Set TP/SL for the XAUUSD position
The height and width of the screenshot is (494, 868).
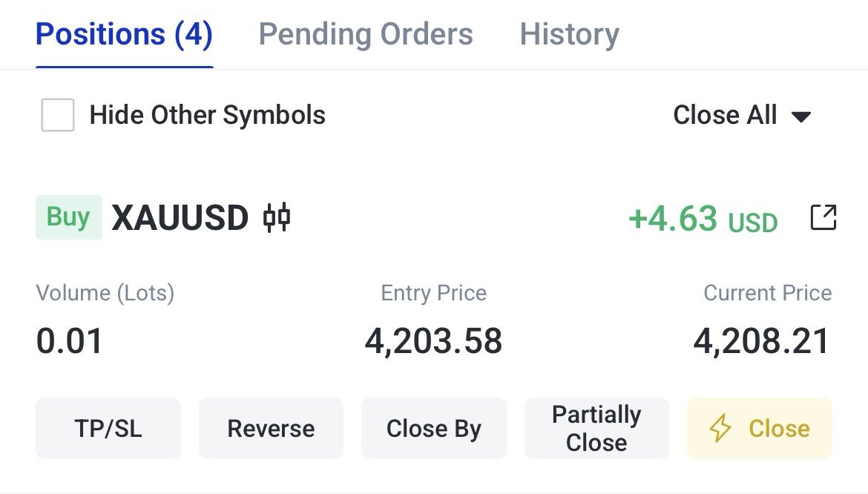[108, 428]
